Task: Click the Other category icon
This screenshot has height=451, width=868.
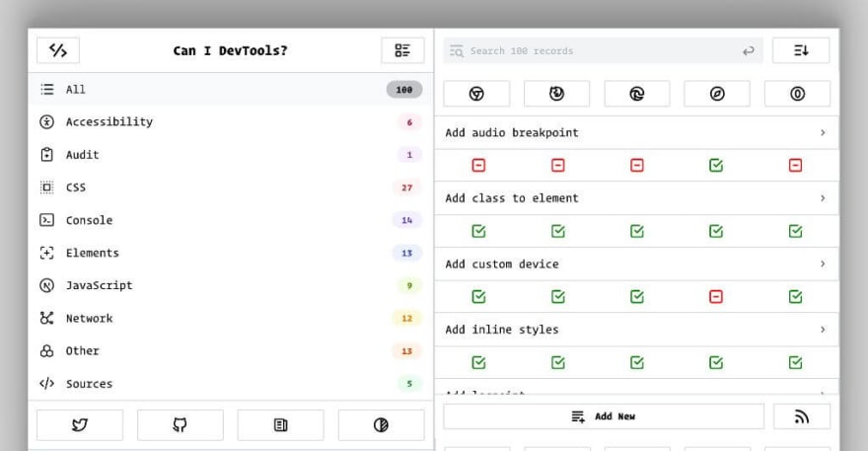Action: click(47, 350)
